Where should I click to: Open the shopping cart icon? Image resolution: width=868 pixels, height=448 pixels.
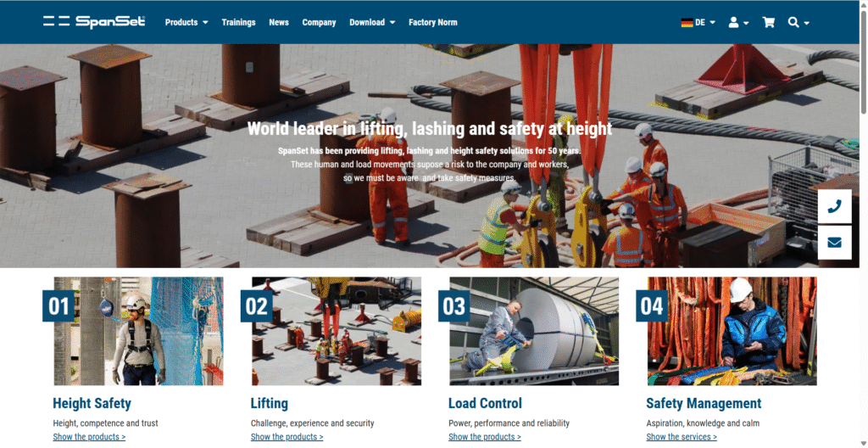click(x=769, y=23)
